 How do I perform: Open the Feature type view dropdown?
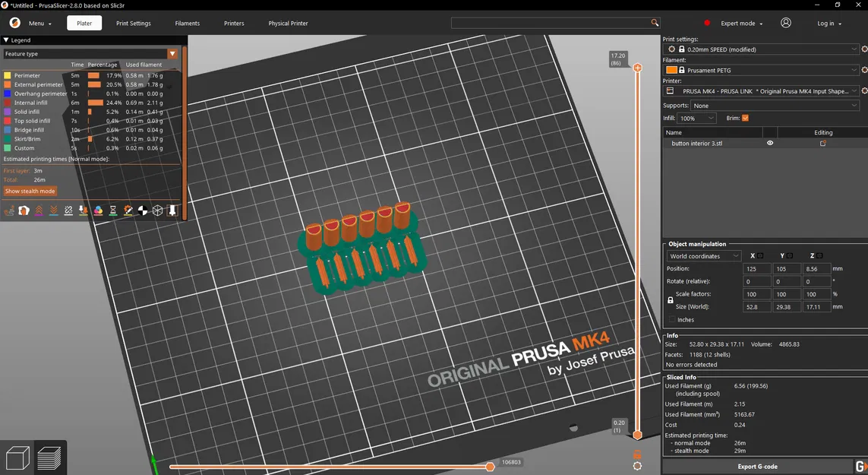click(91, 54)
